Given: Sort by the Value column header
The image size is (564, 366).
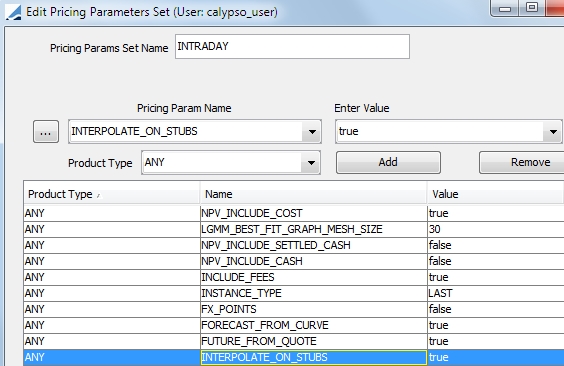Looking at the screenshot, I should click(496, 194).
